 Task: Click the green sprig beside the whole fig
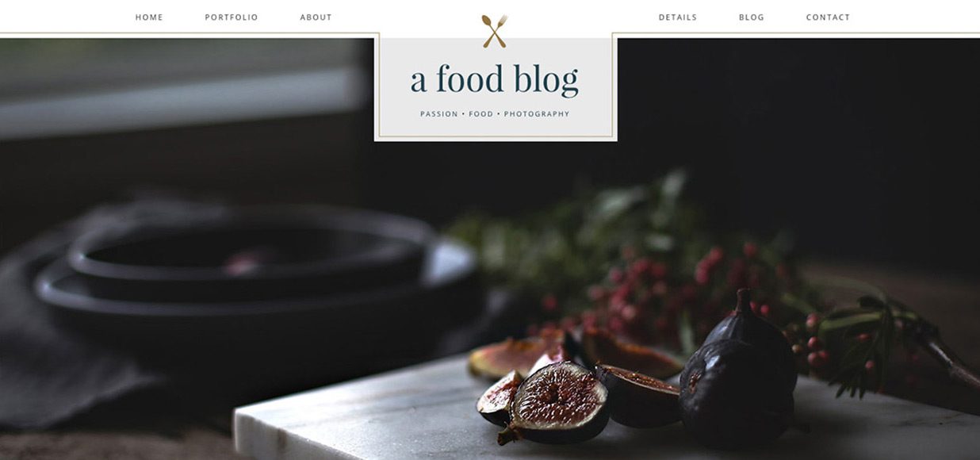click(x=880, y=341)
